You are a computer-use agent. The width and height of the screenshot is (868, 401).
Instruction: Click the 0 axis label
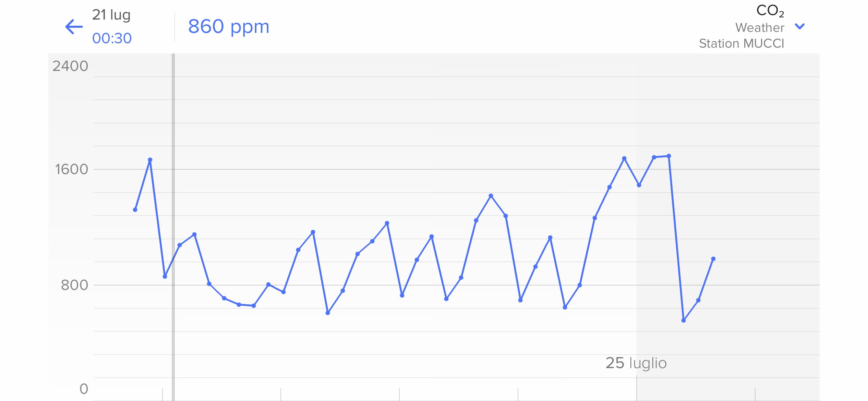pyautogui.click(x=84, y=389)
